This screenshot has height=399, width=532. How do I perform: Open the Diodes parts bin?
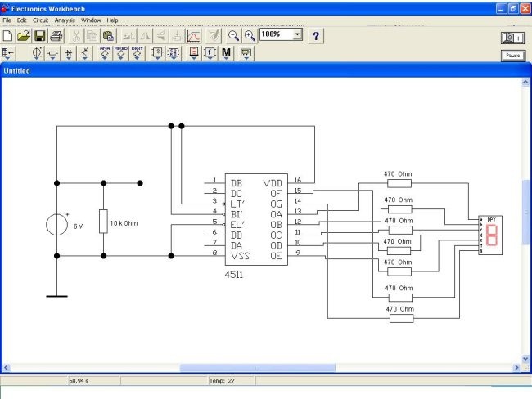pyautogui.click(x=69, y=53)
